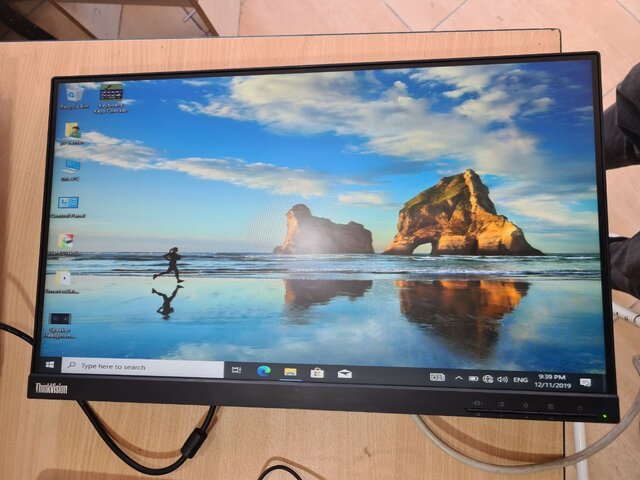Screen dimensions: 640x480
Task: Launch the Speaker test desktop shortcut
Action: 60,323
